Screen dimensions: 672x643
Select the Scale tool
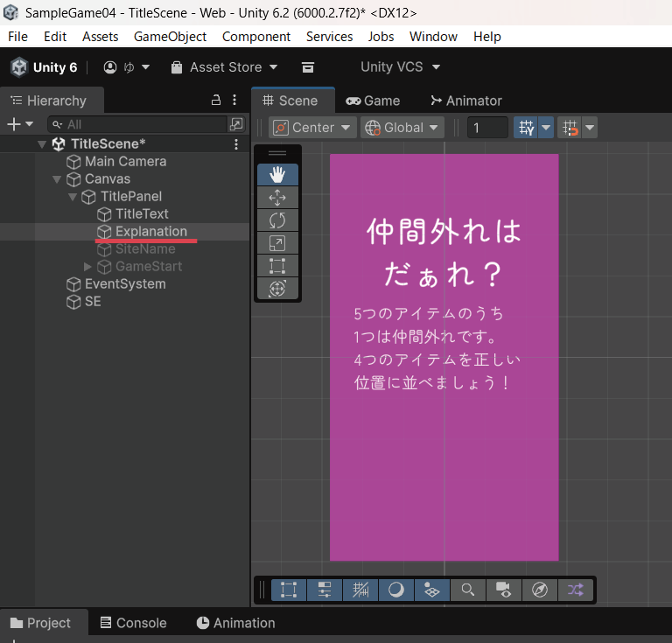[x=277, y=243]
